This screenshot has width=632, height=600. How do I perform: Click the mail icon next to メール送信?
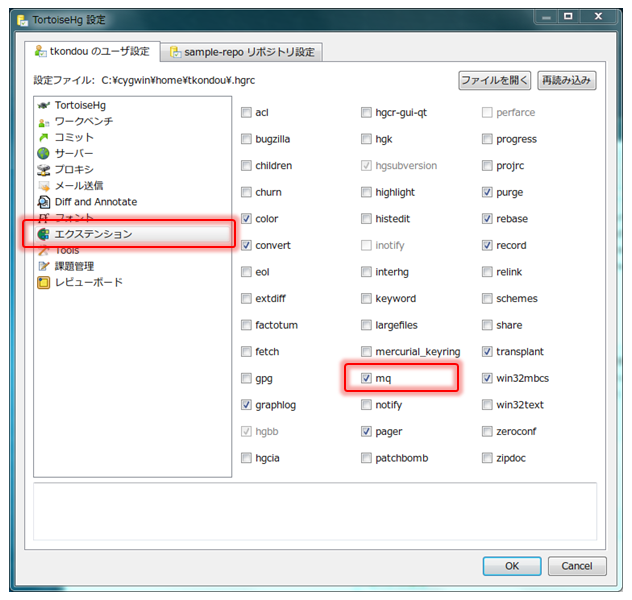coord(44,186)
